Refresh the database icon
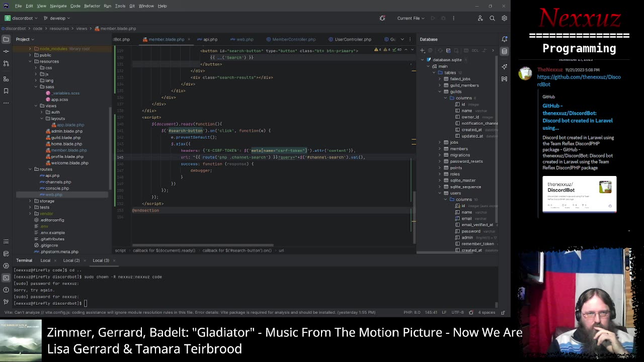The image size is (644, 362). [440, 50]
